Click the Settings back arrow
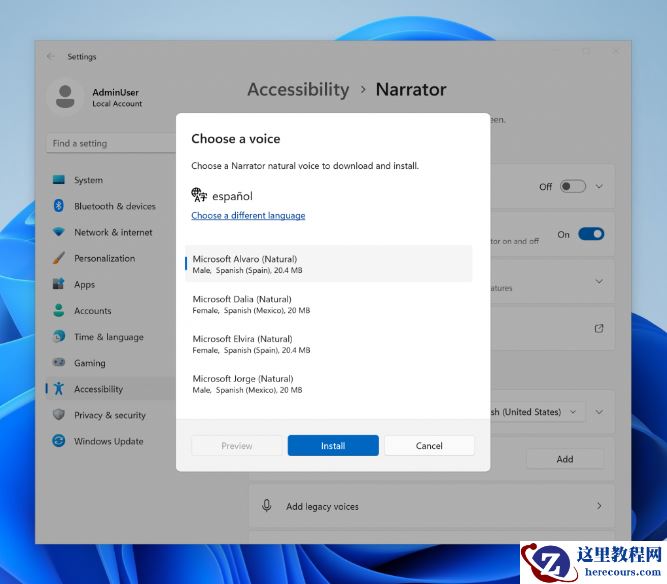 [x=52, y=57]
